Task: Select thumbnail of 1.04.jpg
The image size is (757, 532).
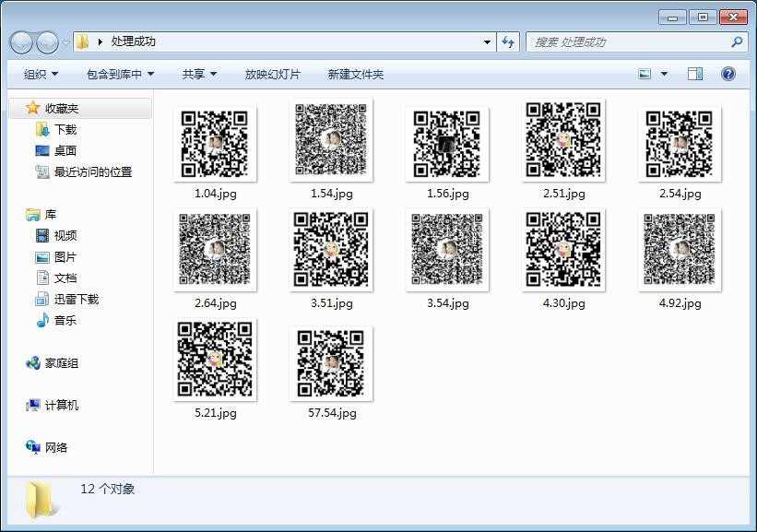Action: tap(215, 144)
